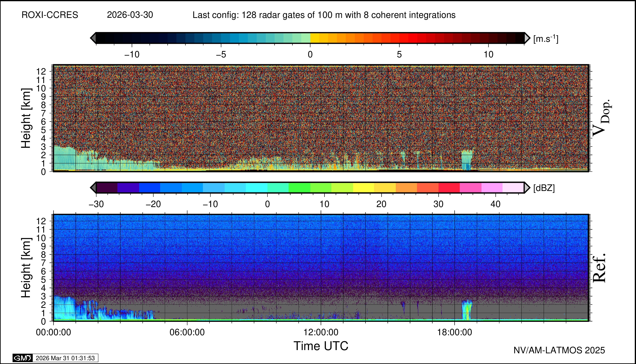Click the 12:00:00 time axis label

pos(321,332)
